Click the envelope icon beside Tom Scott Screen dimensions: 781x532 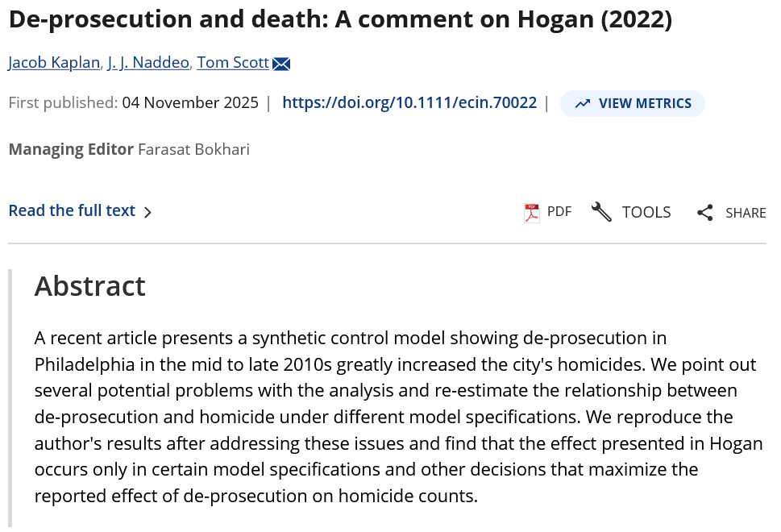click(x=280, y=64)
